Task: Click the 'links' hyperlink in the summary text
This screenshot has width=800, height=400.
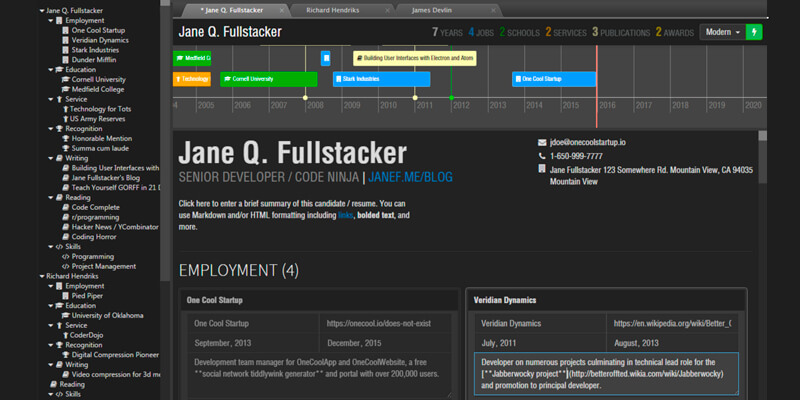Action: (345, 215)
